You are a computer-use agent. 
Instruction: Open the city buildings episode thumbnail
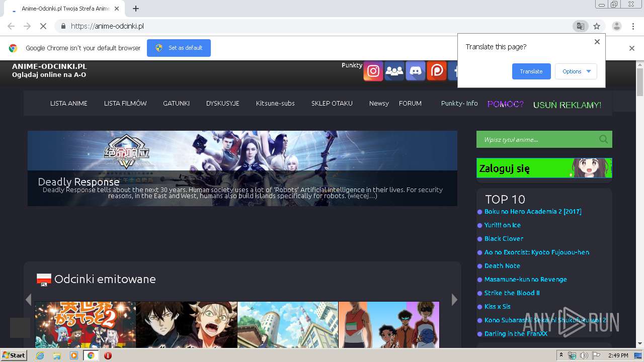tap(288, 325)
